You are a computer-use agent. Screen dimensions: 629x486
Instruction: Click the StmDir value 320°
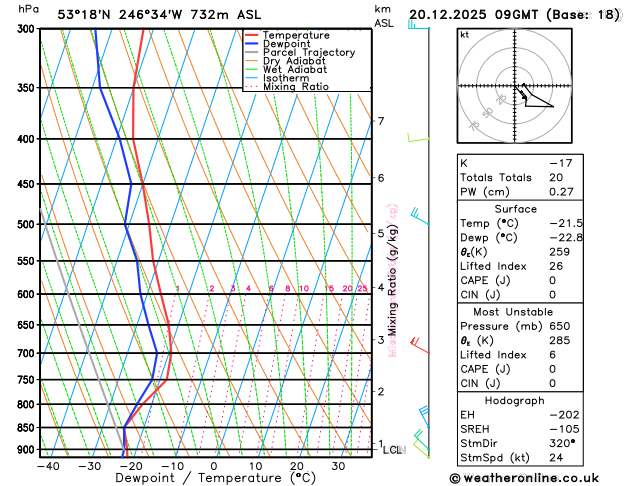click(x=562, y=443)
